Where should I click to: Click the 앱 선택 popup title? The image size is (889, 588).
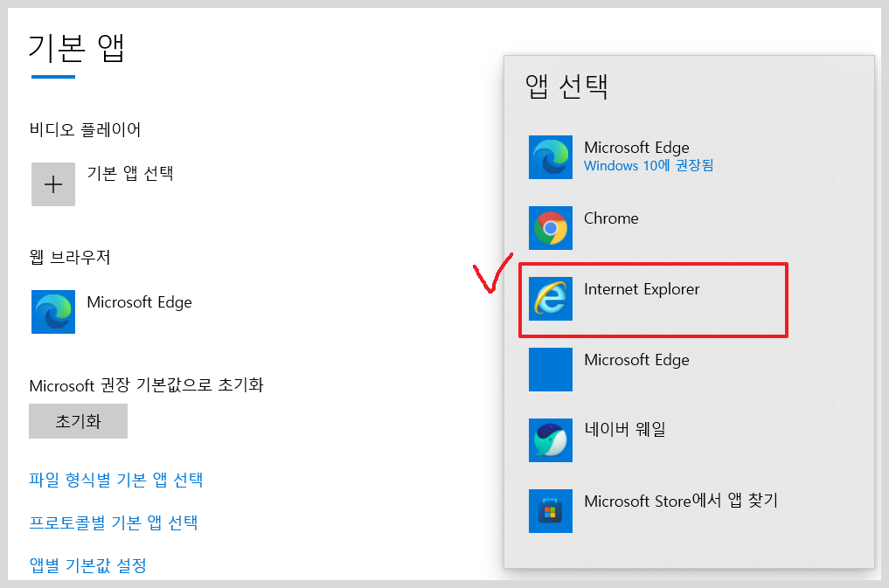point(566,86)
